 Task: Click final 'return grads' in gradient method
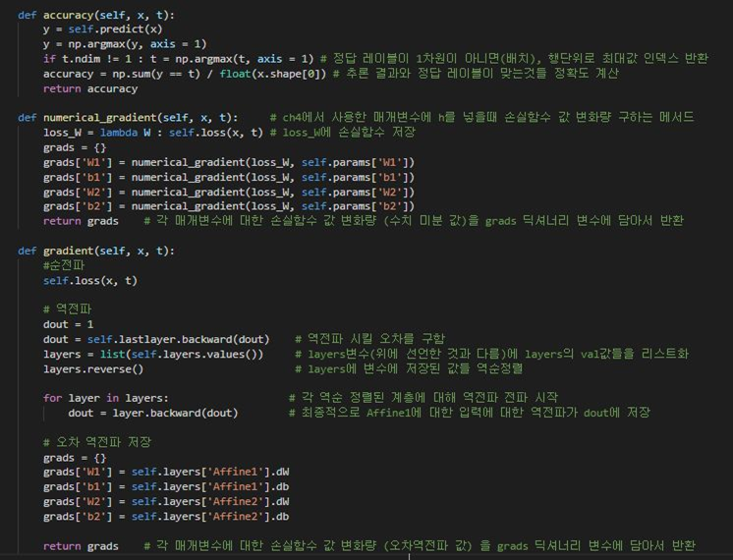[x=81, y=546]
